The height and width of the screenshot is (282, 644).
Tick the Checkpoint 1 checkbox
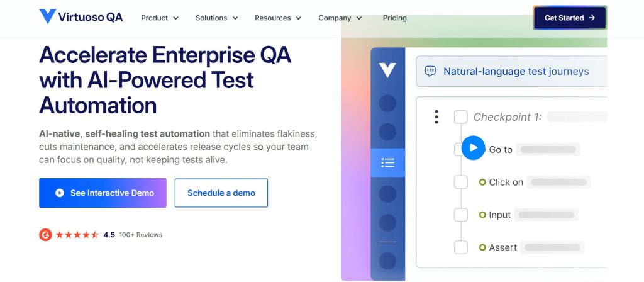(461, 116)
